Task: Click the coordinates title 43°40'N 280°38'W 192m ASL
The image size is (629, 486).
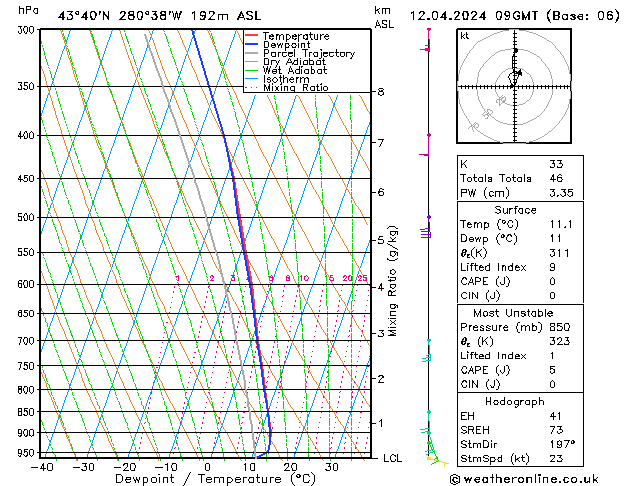Action: click(x=159, y=16)
